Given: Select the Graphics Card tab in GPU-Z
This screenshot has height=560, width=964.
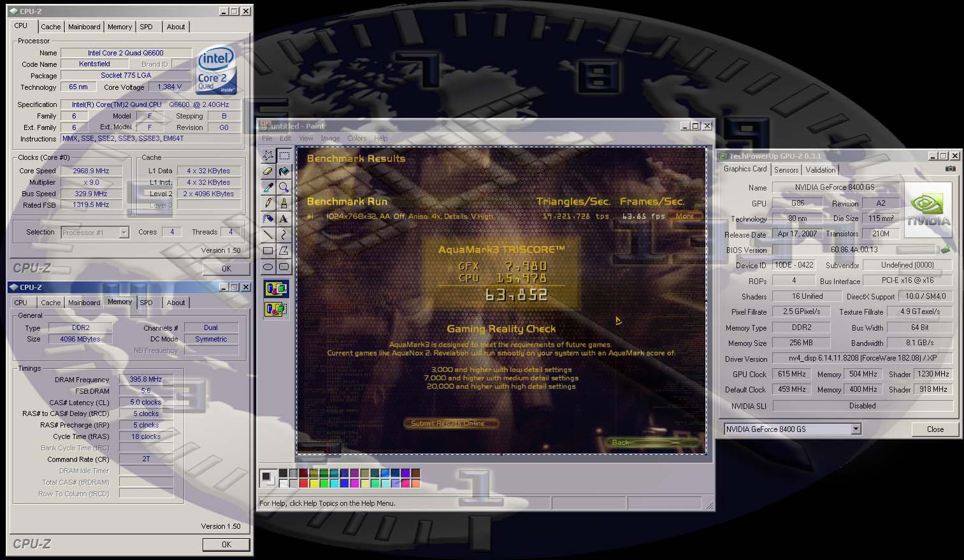Looking at the screenshot, I should (x=745, y=169).
